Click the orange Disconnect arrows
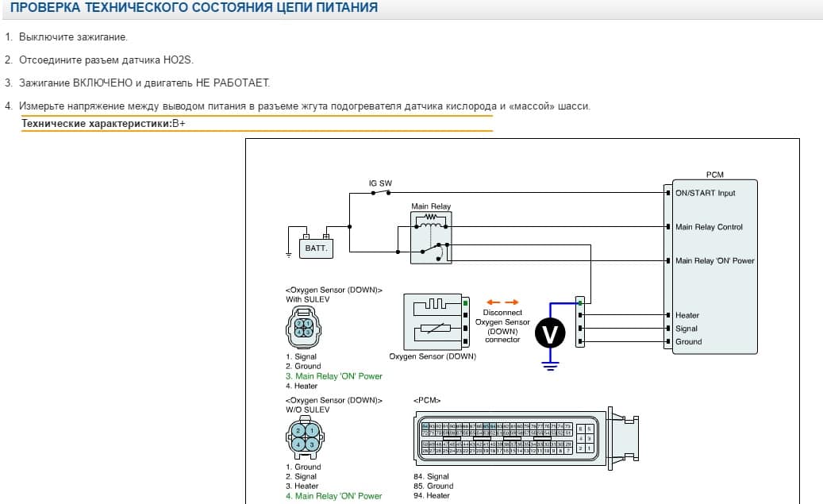The image size is (823, 504). tap(502, 302)
